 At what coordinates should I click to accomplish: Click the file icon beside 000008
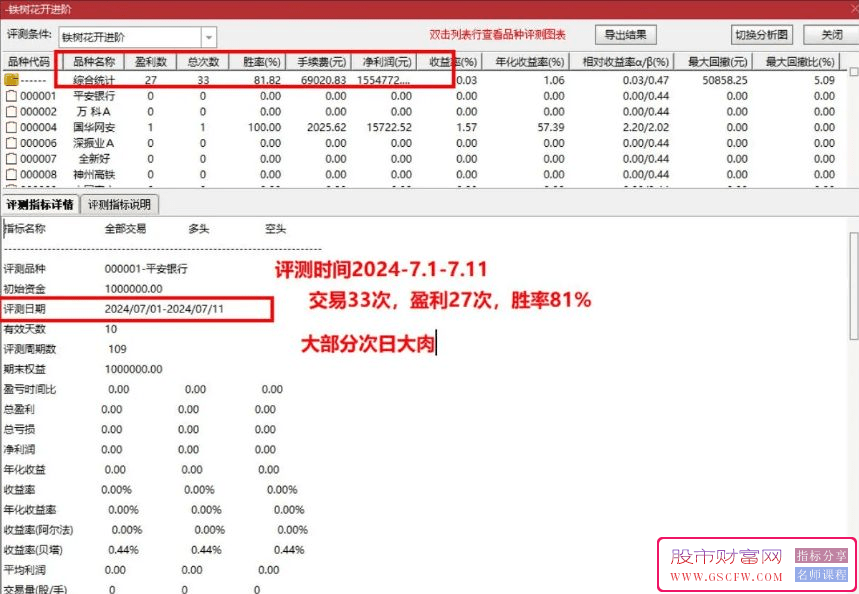coord(11,175)
